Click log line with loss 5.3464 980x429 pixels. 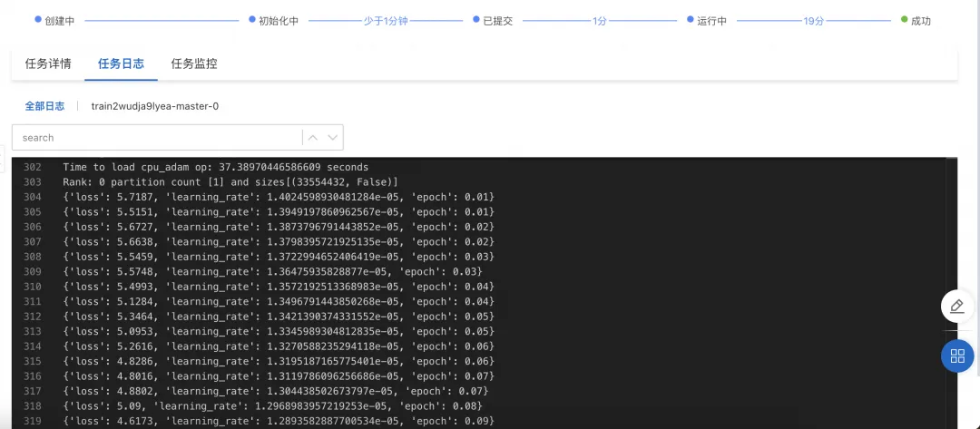click(279, 317)
